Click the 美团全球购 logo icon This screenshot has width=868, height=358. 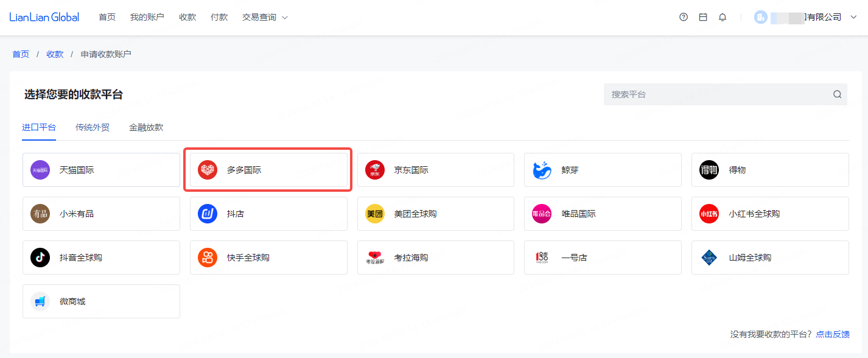click(375, 214)
